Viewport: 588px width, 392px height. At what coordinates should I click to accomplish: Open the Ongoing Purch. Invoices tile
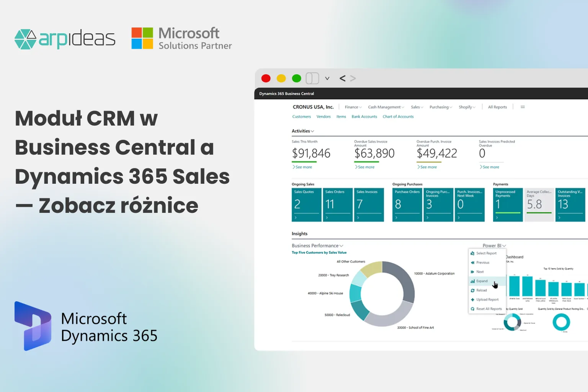438,205
